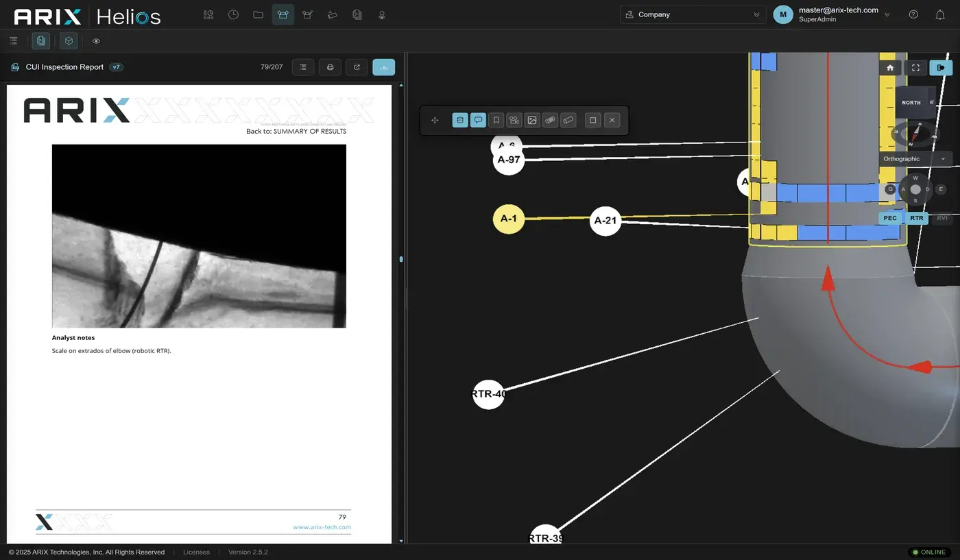Switch to the document report view tab

(41, 41)
